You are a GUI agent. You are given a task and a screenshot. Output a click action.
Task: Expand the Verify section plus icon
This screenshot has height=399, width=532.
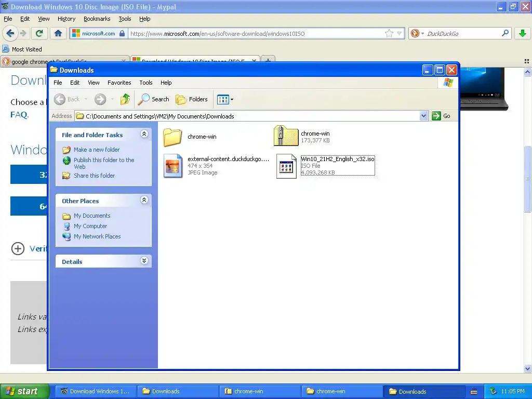point(18,248)
